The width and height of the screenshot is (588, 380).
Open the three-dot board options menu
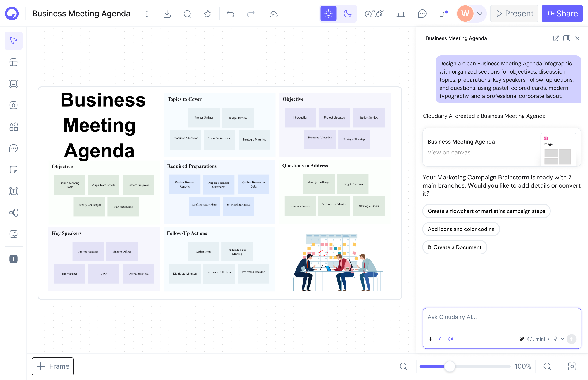pyautogui.click(x=147, y=14)
